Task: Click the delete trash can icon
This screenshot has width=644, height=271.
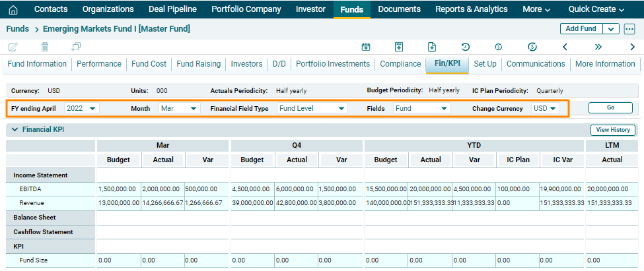Action: click(x=45, y=47)
